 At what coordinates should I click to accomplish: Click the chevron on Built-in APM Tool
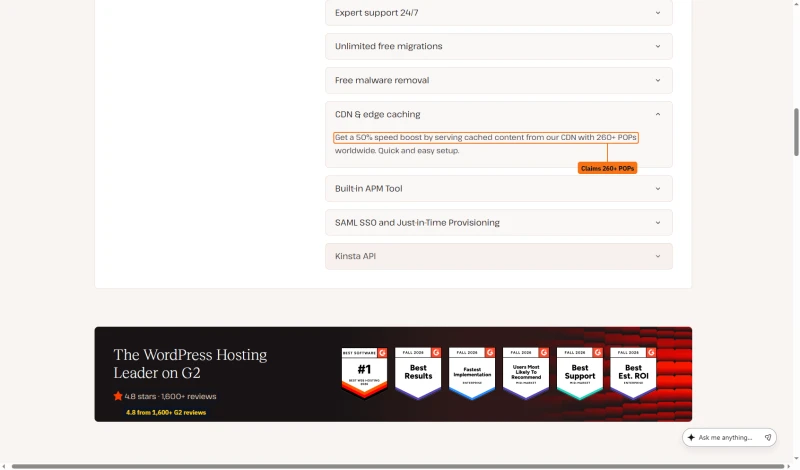[x=658, y=189]
